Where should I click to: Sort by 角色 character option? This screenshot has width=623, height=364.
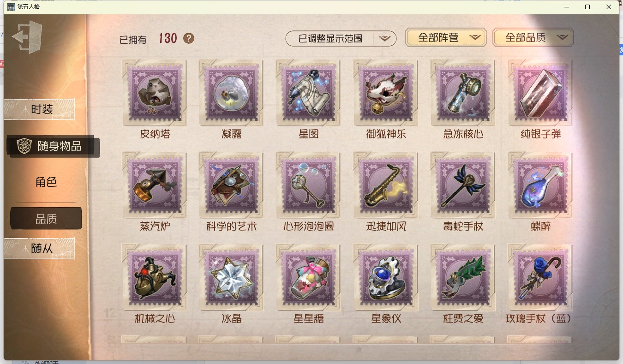[46, 182]
